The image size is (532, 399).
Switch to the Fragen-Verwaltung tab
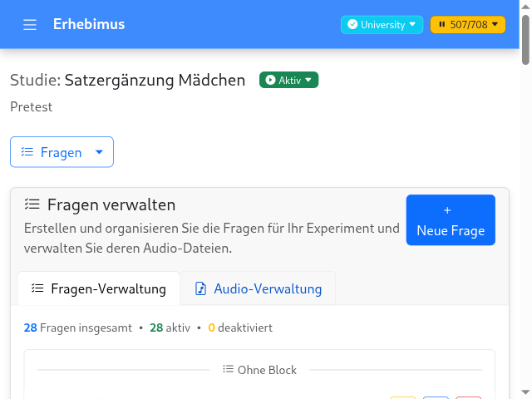[99, 289]
